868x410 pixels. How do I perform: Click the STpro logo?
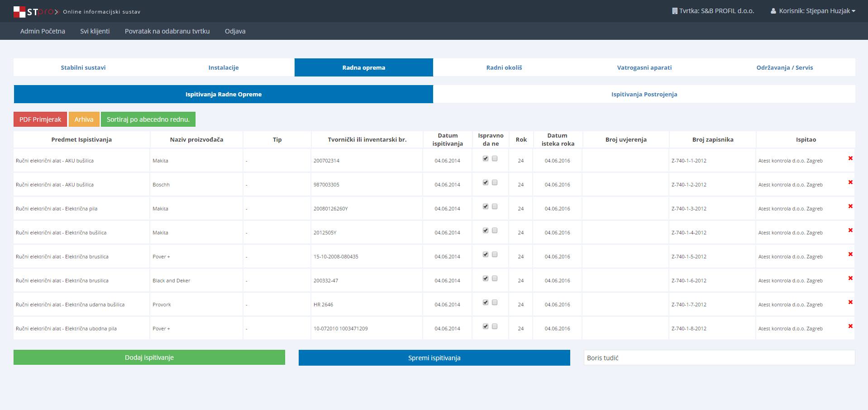(x=36, y=11)
